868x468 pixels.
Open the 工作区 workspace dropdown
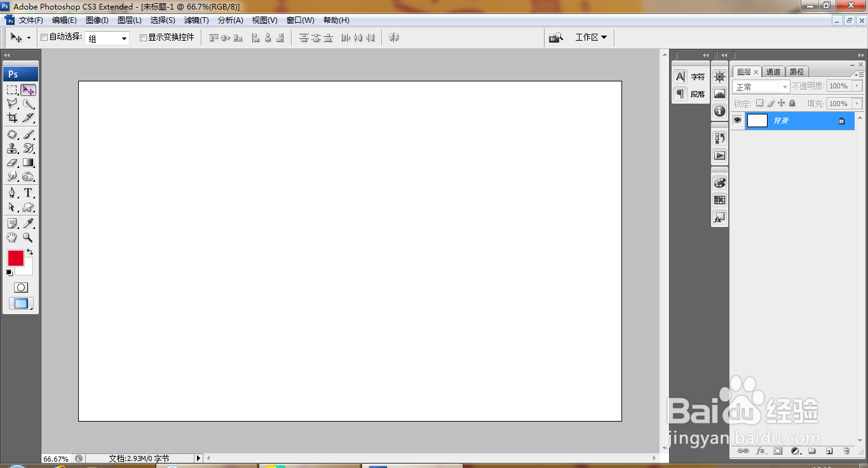coord(591,38)
